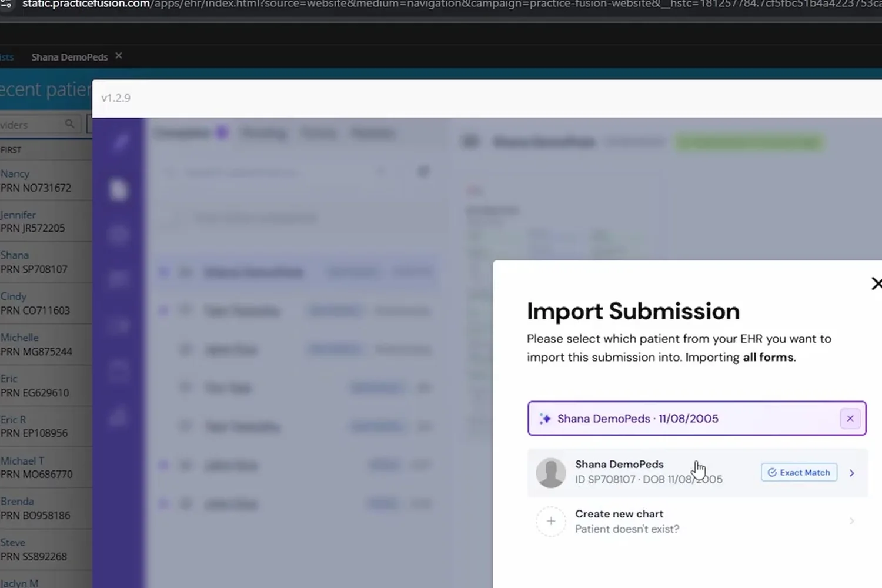Screen dimensions: 882x588
Task: Close the Shana DemoPeds tab
Action: tap(119, 56)
